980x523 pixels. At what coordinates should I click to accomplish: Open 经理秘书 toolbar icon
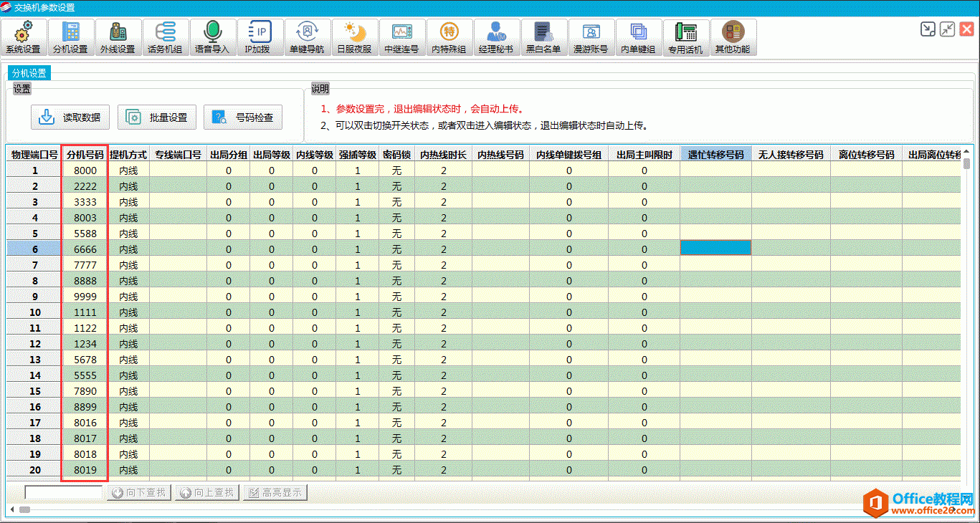[x=497, y=37]
